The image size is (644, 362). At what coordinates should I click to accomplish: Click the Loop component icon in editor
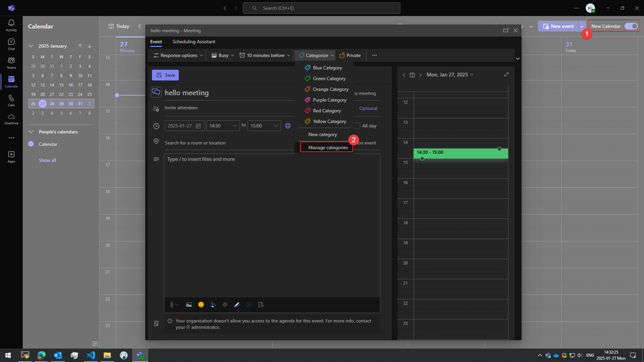tap(249, 305)
